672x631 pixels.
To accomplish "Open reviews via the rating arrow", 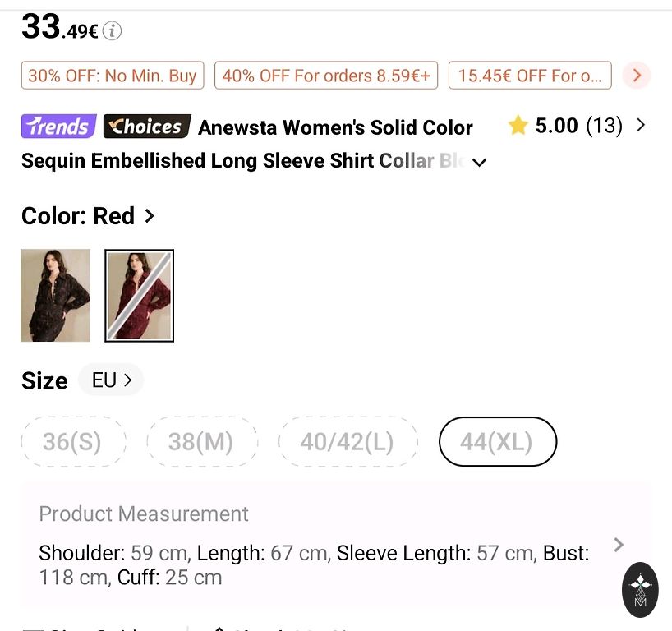I will pos(641,126).
